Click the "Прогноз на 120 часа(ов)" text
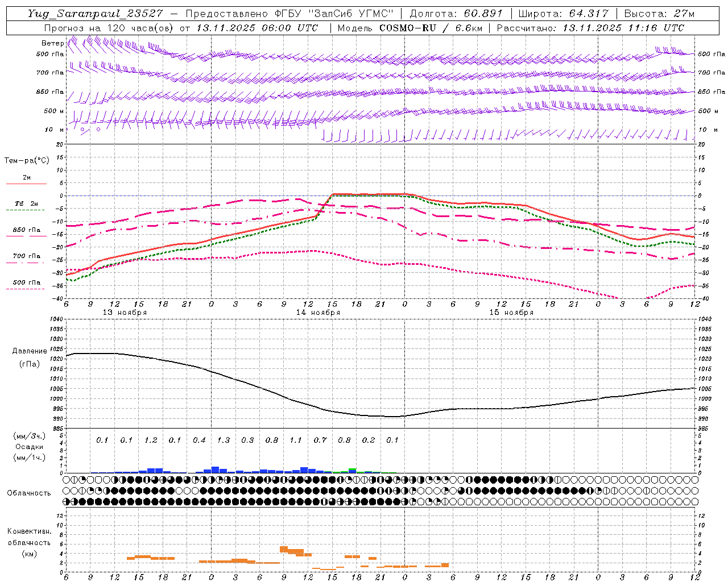 click(108, 28)
